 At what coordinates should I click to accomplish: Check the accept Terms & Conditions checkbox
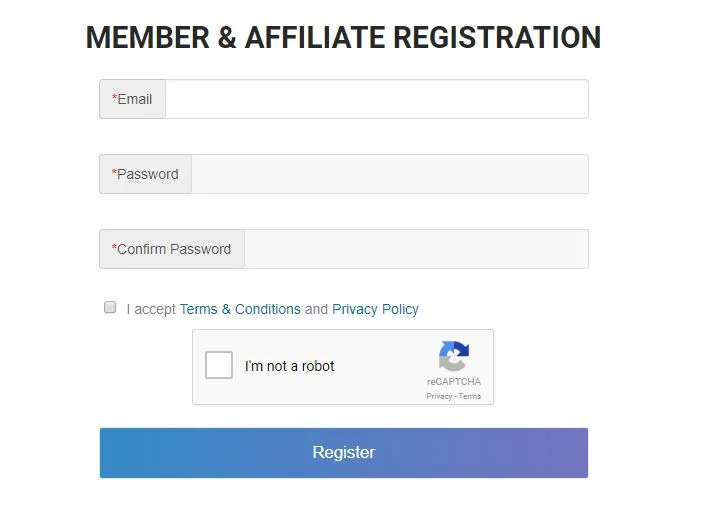click(x=110, y=307)
